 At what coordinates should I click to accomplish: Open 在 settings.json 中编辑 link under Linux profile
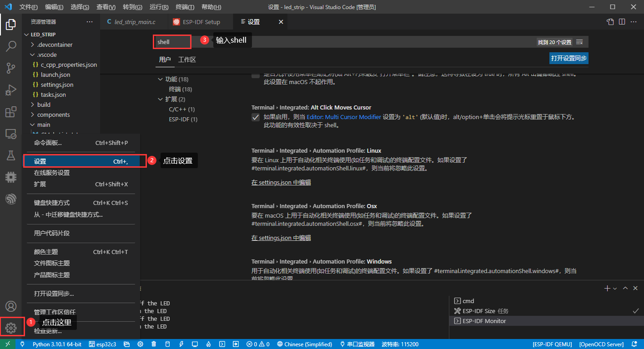282,182
